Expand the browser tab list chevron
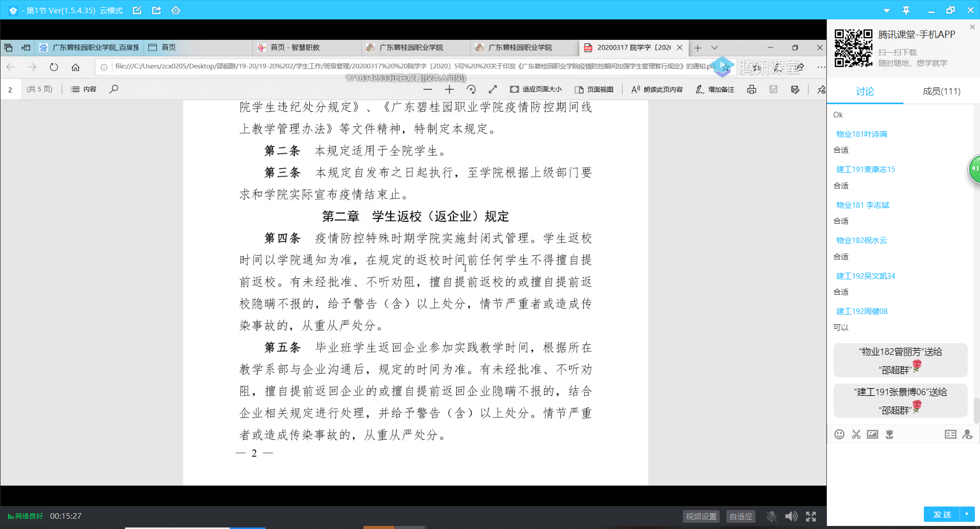The image size is (980, 529). pyautogui.click(x=715, y=47)
